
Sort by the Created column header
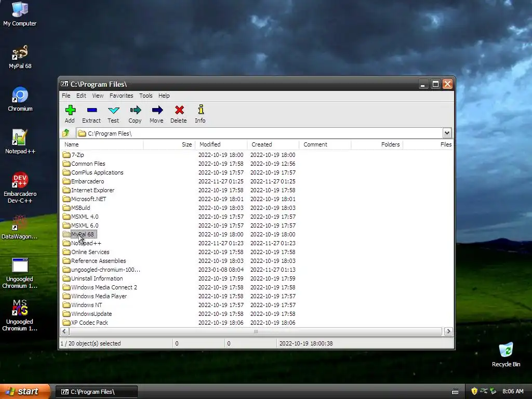pos(273,144)
